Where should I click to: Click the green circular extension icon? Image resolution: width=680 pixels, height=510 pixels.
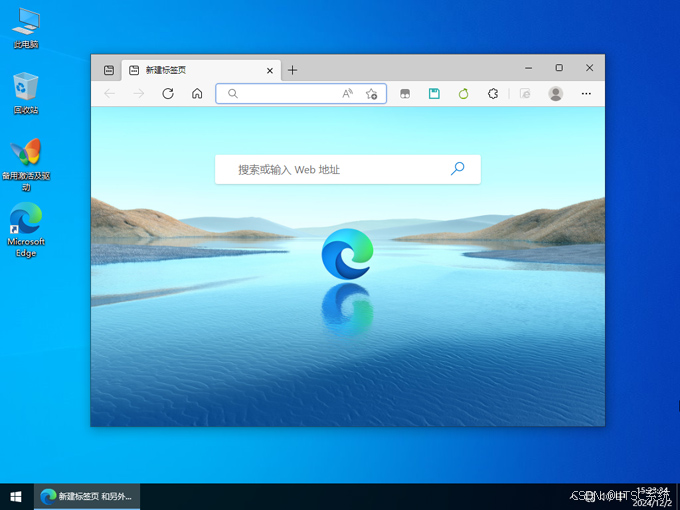click(464, 94)
